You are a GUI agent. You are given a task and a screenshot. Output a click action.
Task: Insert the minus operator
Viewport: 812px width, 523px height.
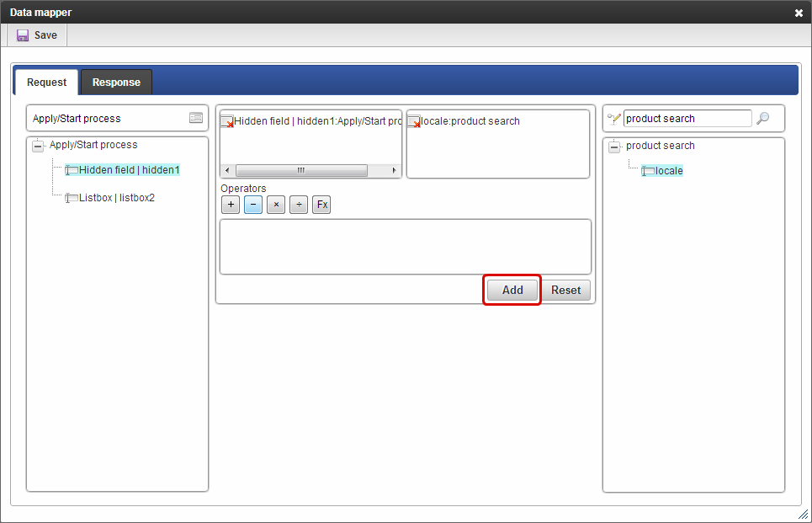click(253, 205)
